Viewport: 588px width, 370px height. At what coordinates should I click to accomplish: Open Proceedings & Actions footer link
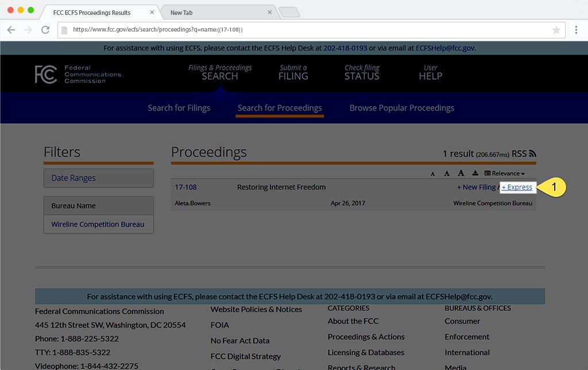coord(366,337)
